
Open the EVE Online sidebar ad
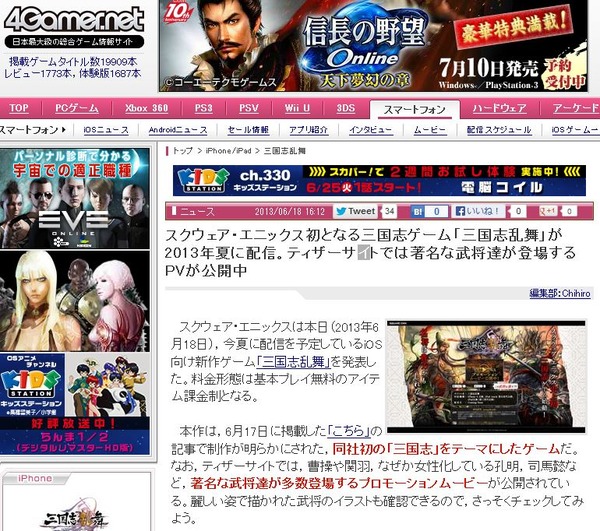(x=75, y=198)
